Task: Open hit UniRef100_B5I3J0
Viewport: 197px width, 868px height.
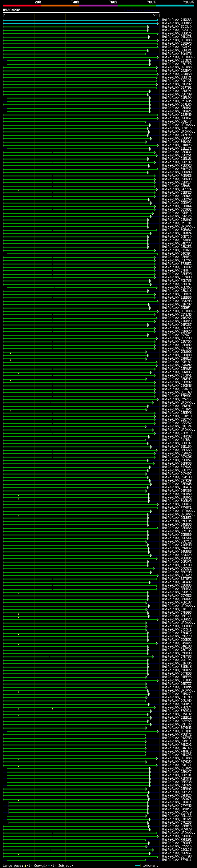Action: (177, 26)
